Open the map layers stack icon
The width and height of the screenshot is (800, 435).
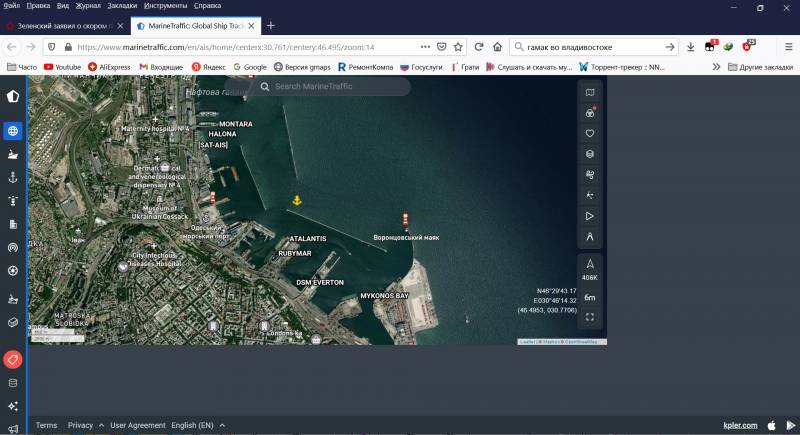tap(590, 154)
